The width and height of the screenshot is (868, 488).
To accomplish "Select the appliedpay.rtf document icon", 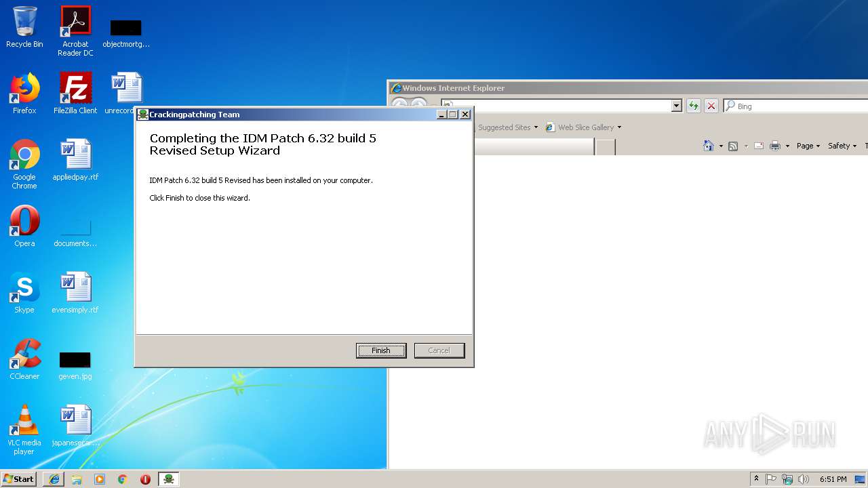I will 75,160.
